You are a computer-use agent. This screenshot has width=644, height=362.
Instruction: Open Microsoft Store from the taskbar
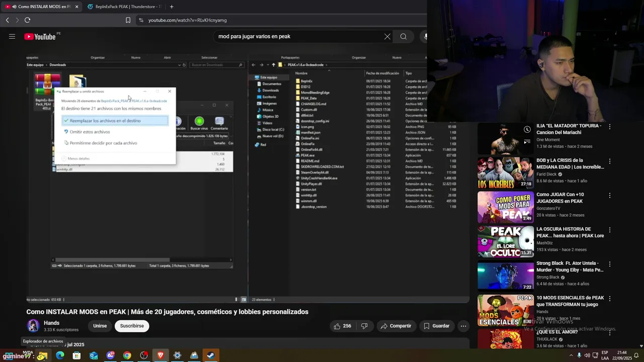76,355
